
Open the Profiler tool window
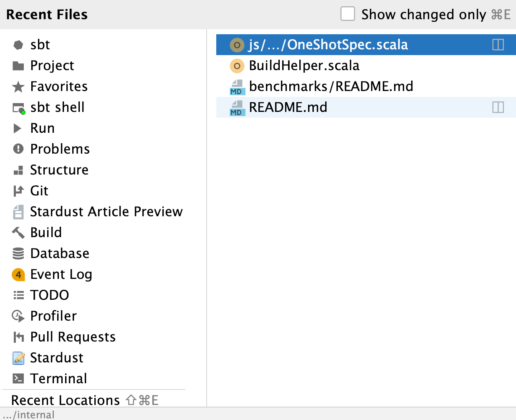(53, 316)
